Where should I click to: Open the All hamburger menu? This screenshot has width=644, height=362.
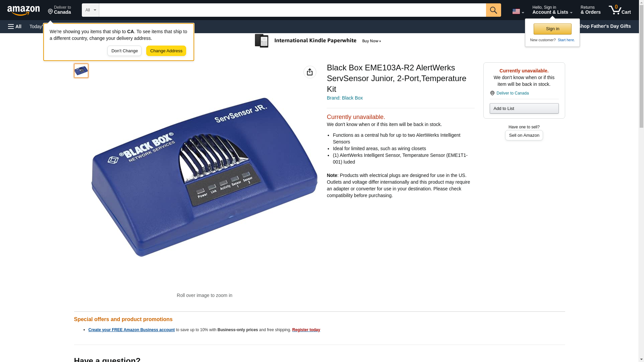pos(15,26)
